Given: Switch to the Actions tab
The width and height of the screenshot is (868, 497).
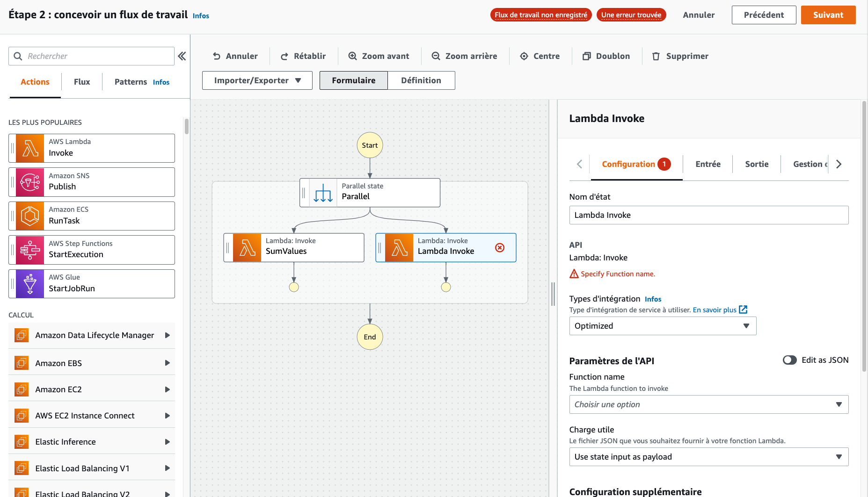Looking at the screenshot, I should coord(35,82).
